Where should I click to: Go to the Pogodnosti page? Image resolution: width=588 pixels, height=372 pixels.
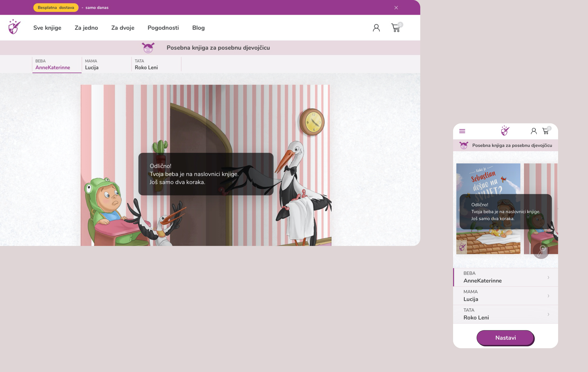tap(163, 28)
